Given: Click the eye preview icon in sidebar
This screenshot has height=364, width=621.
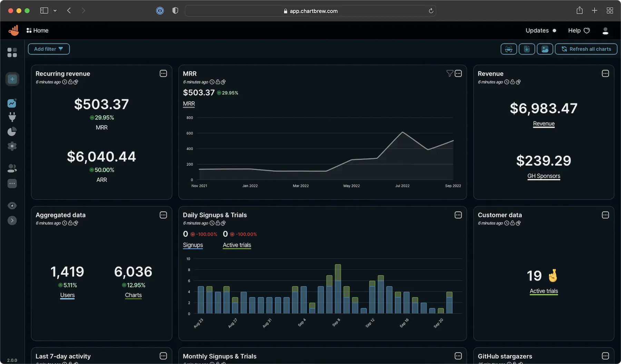Looking at the screenshot, I should pos(12,206).
